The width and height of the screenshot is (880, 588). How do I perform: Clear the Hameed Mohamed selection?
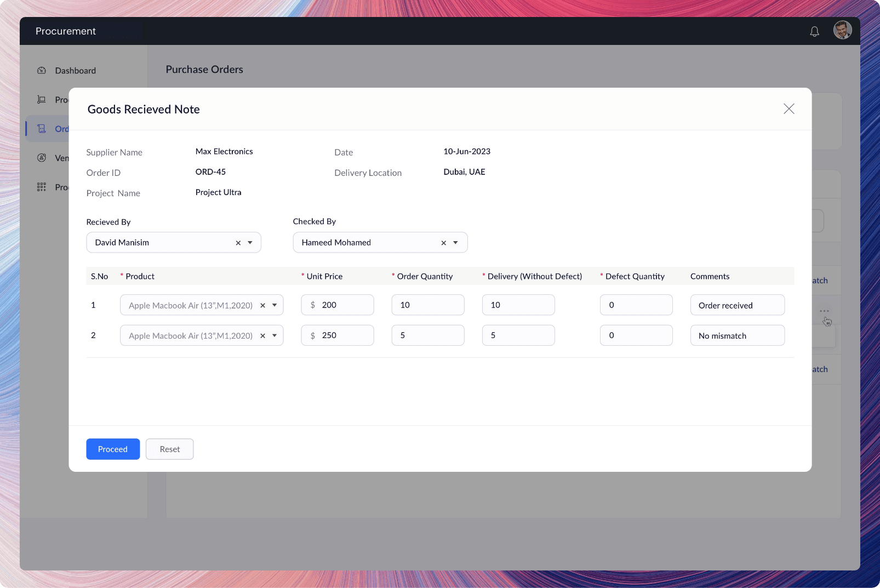pyautogui.click(x=443, y=243)
